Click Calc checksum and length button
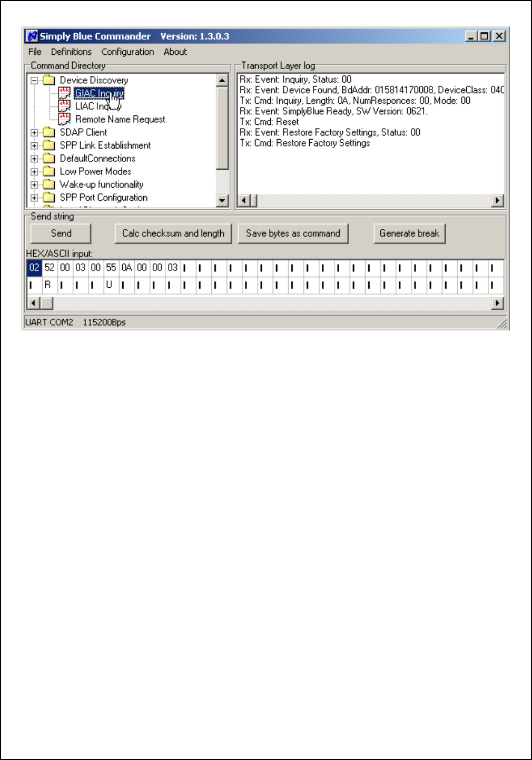Viewport: 532px width, 760px height. tap(173, 233)
